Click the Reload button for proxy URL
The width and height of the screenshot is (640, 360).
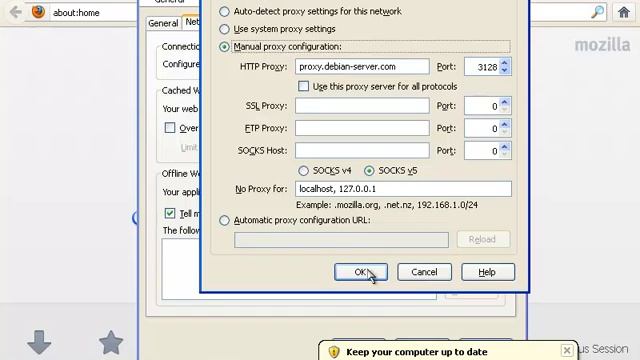tap(483, 239)
